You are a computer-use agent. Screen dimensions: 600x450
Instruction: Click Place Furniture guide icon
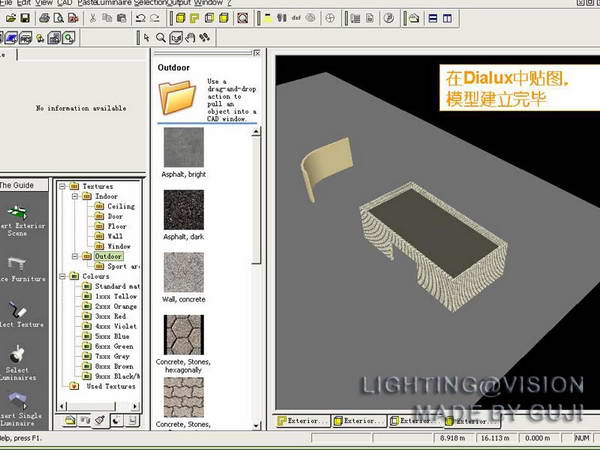16,263
